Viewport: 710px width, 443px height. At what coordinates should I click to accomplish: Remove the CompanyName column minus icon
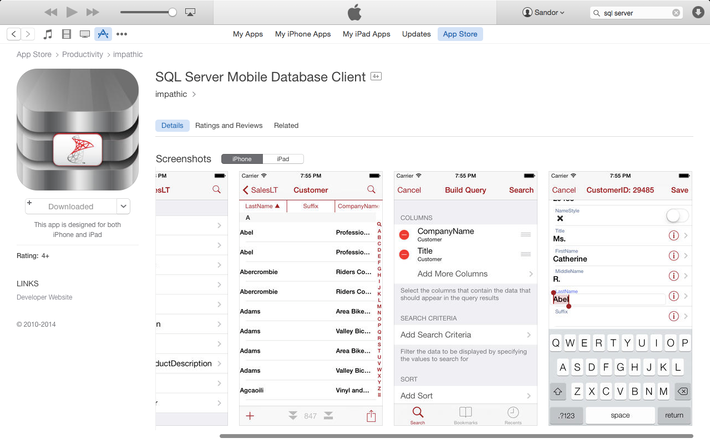(x=404, y=235)
